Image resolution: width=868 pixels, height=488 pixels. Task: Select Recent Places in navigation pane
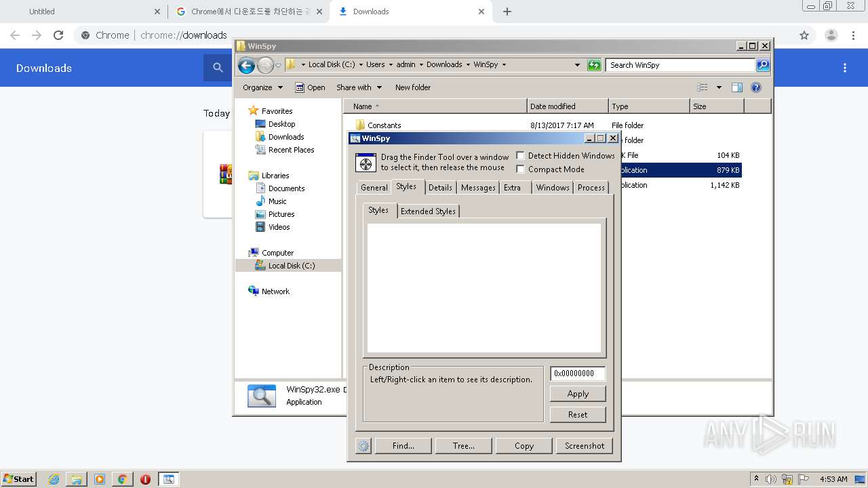click(291, 150)
